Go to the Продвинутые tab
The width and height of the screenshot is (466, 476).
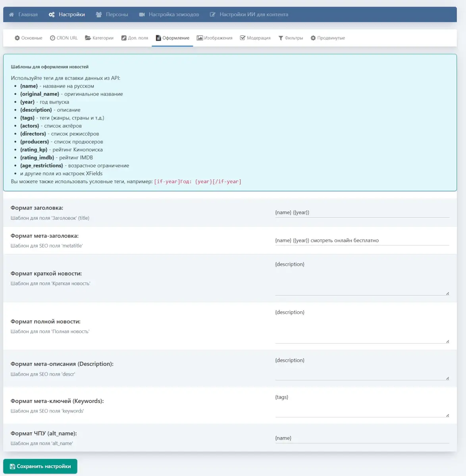click(327, 38)
